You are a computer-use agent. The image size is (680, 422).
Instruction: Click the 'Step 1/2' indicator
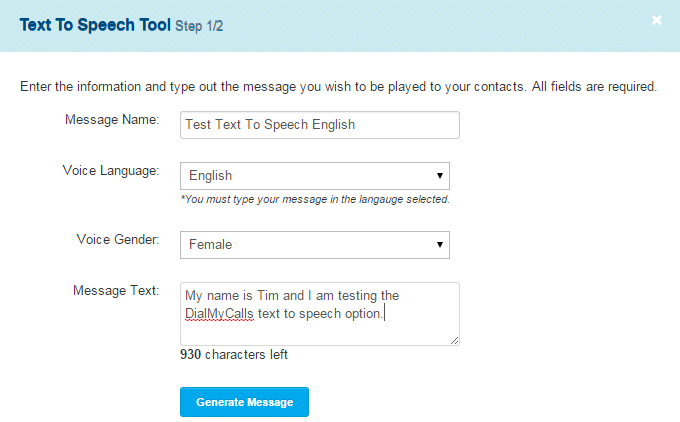(199, 26)
